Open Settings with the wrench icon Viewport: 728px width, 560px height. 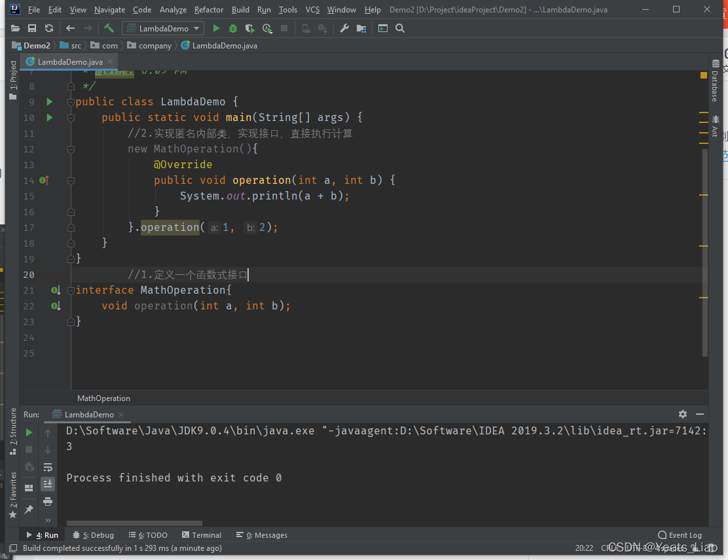click(x=344, y=28)
